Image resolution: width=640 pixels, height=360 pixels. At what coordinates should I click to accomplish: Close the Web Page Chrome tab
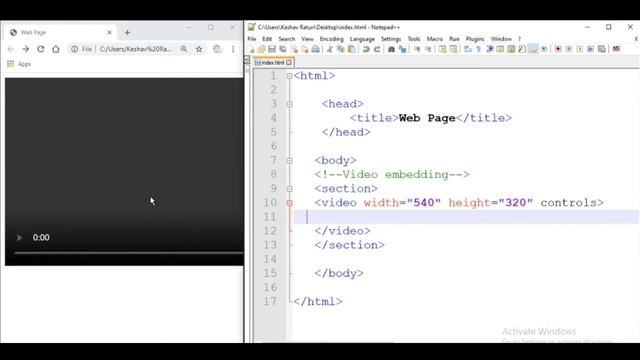coord(109,32)
